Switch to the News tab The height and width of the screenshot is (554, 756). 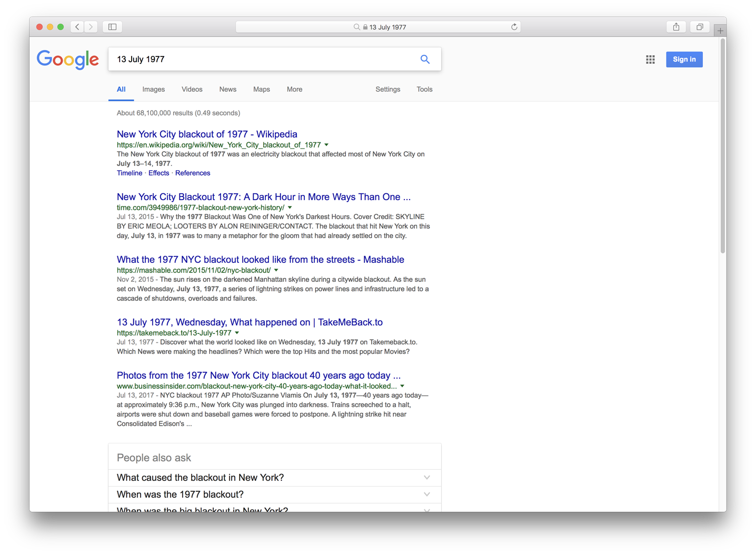(227, 90)
